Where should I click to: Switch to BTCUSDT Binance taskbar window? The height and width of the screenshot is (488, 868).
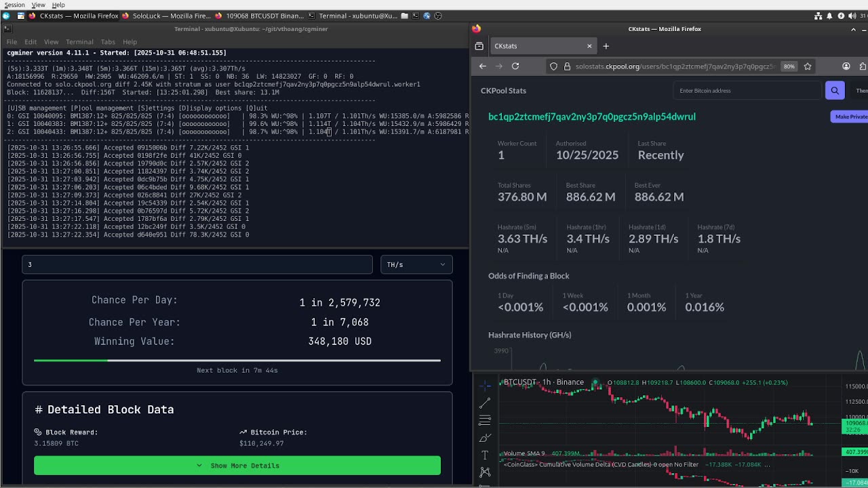(260, 16)
